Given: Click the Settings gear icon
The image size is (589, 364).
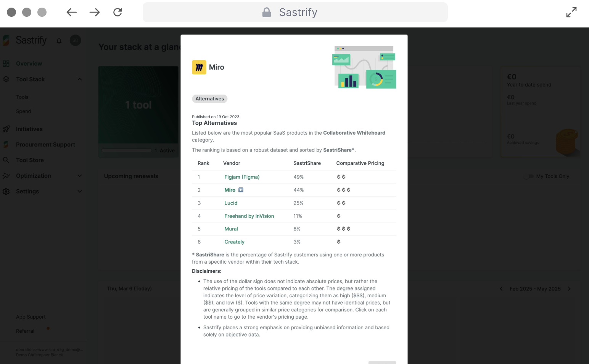Looking at the screenshot, I should pyautogui.click(x=6, y=192).
